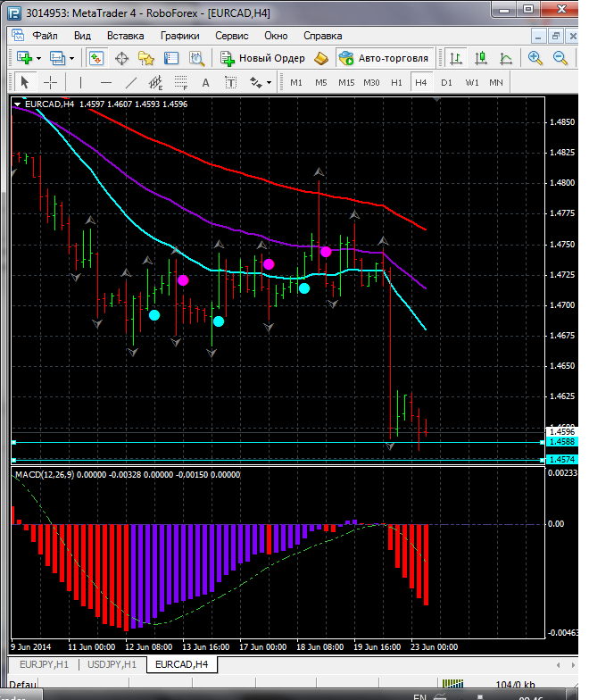
Task: Select the H4 timeframe button
Action: (x=421, y=82)
